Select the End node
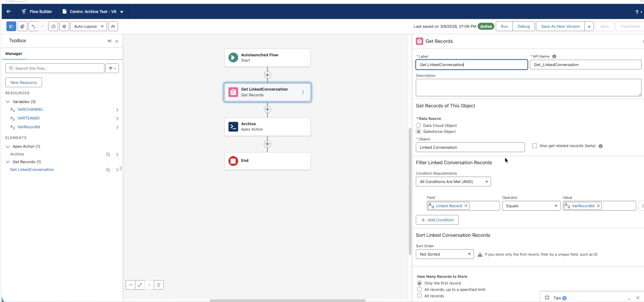The width and height of the screenshot is (644, 302). point(267,161)
